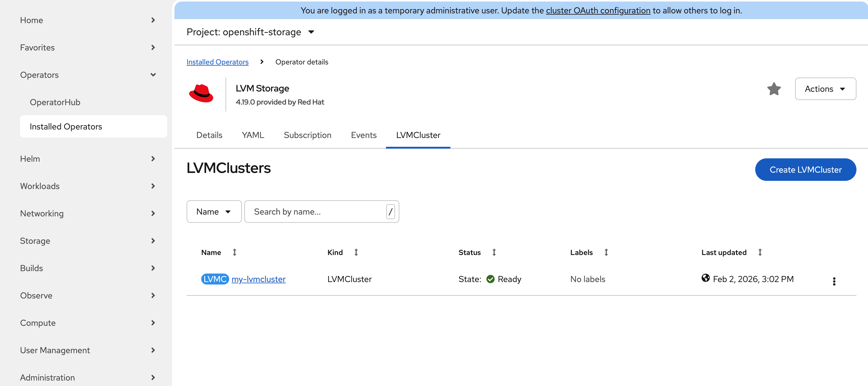Expand the Storage navigation section

(88, 241)
